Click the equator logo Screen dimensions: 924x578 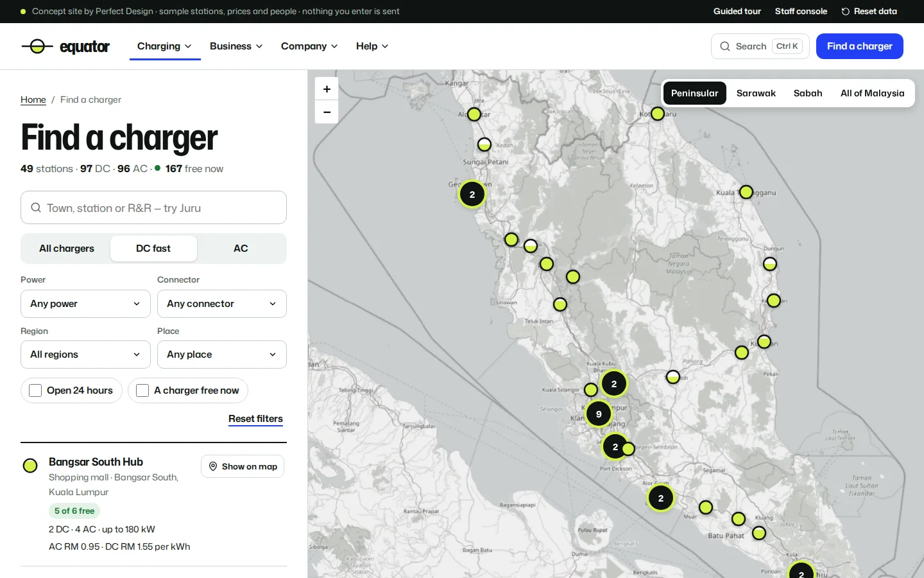(65, 46)
